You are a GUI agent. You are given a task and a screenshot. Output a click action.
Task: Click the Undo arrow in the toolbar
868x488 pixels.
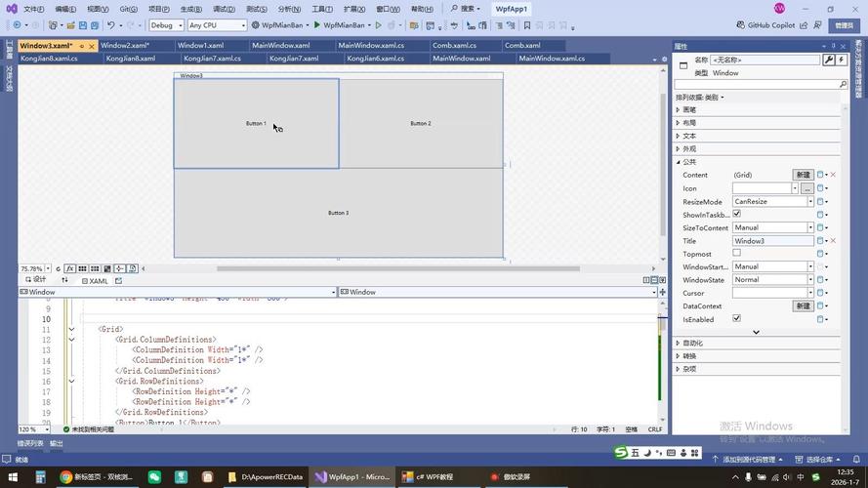pyautogui.click(x=110, y=25)
